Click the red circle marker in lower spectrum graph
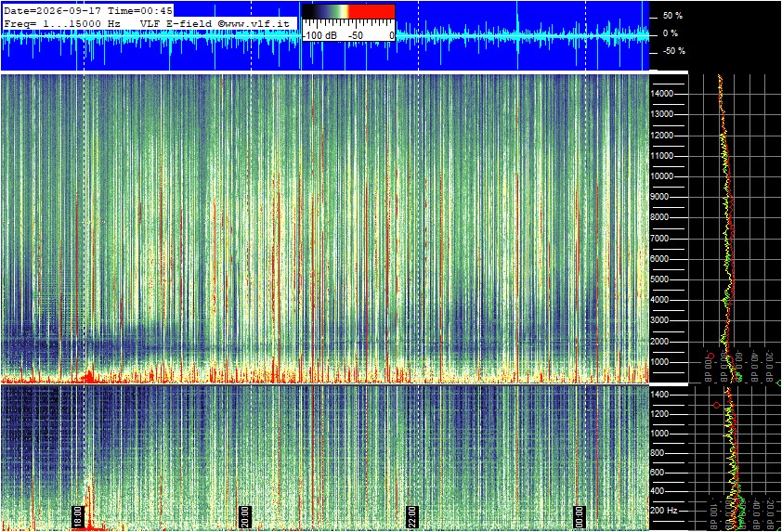Viewport: 782px width, 532px height. click(x=717, y=406)
